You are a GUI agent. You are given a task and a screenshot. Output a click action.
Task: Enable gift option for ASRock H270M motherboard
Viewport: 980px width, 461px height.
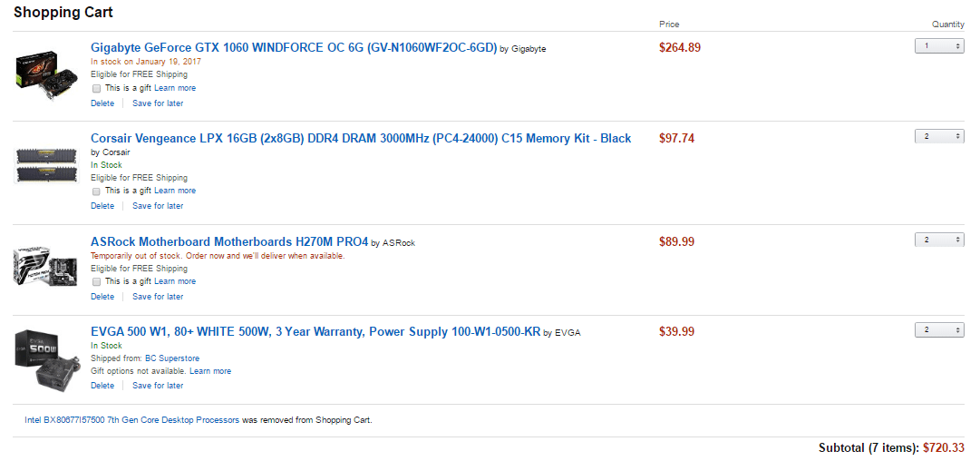96,282
